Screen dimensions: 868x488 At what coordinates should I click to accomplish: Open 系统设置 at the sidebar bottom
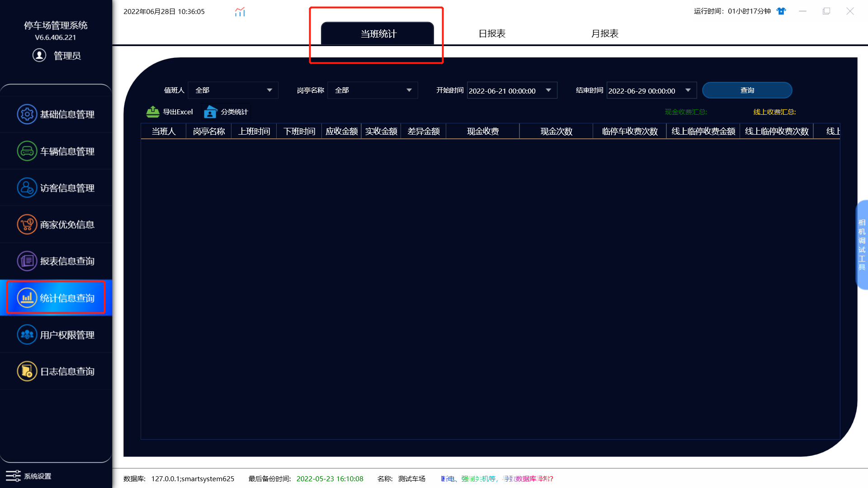point(28,476)
